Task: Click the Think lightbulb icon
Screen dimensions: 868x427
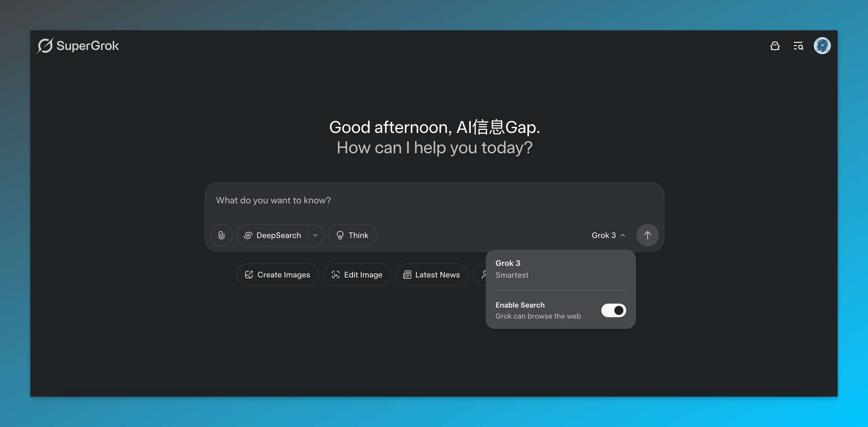Action: (x=340, y=235)
